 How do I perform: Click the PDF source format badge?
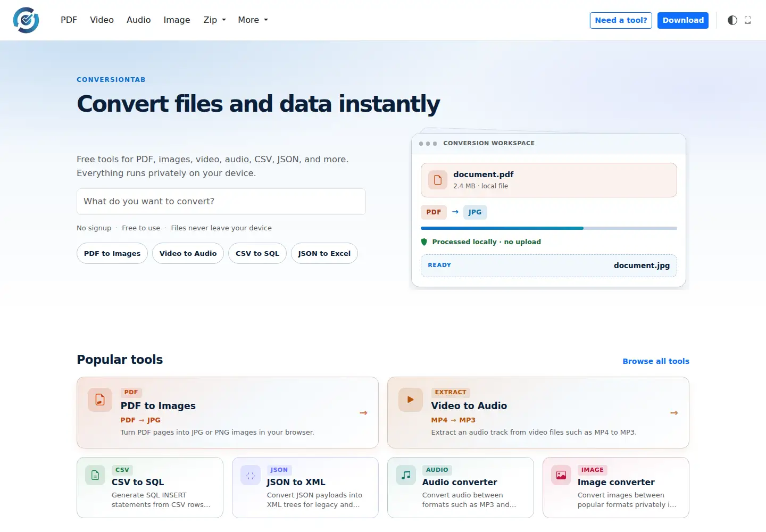tap(434, 212)
